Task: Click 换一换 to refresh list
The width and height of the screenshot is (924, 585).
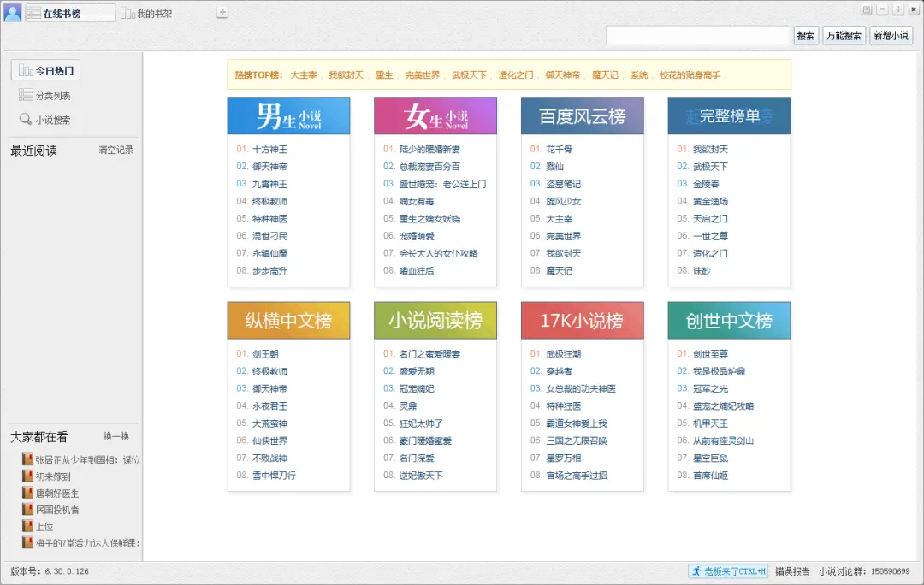Action: [116, 436]
